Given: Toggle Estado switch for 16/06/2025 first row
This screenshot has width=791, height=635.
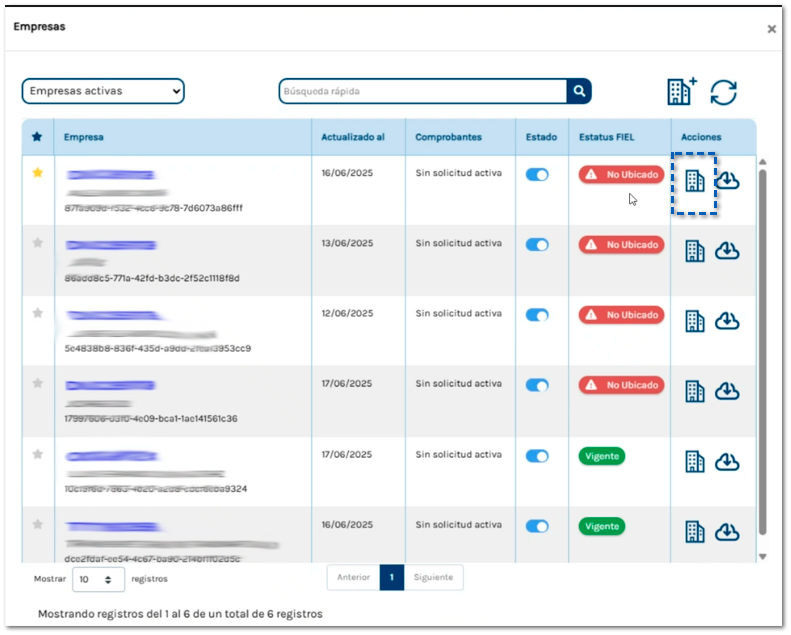Looking at the screenshot, I should pyautogui.click(x=537, y=174).
